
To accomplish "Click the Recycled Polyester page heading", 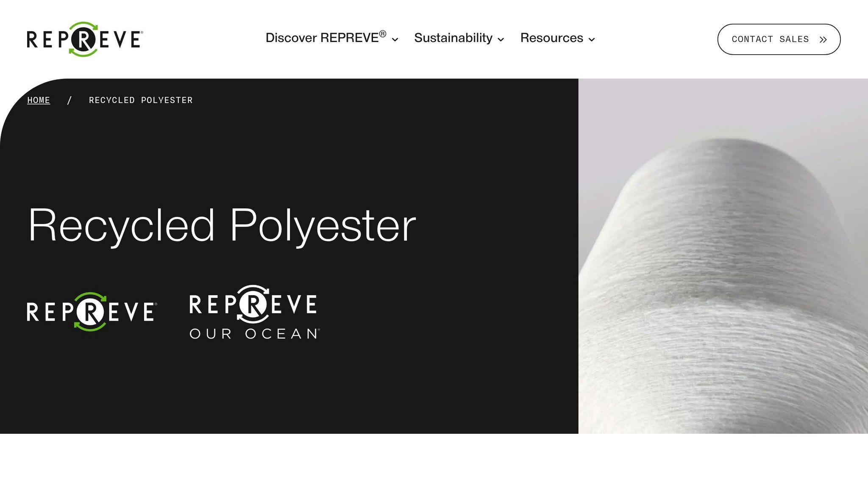I will tap(222, 225).
